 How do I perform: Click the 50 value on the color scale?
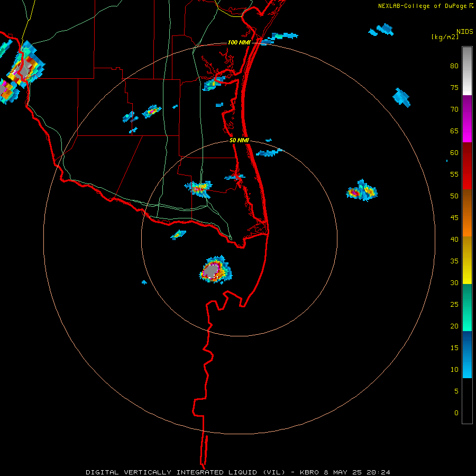pos(454,196)
